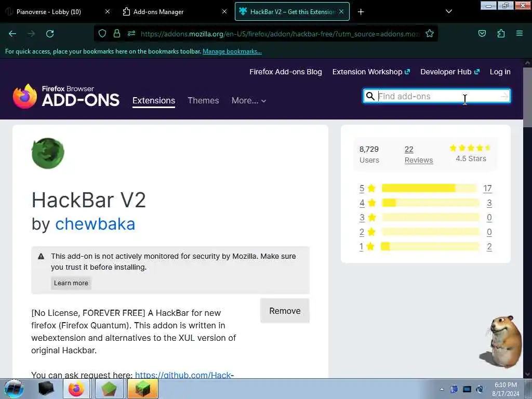Click the 5-star rating bar
532x399 pixels.
[x=429, y=188]
